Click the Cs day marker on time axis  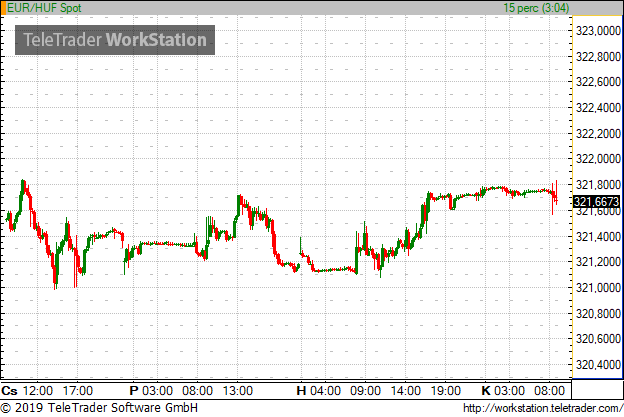pyautogui.click(x=9, y=391)
